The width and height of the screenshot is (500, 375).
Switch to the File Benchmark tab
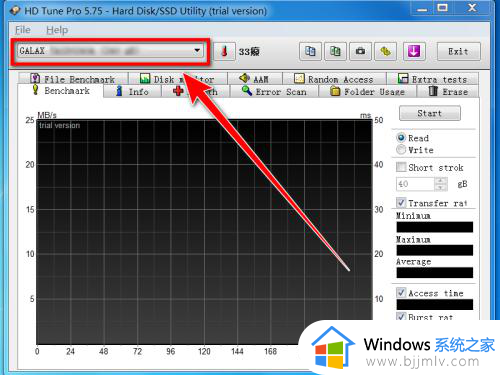point(73,79)
